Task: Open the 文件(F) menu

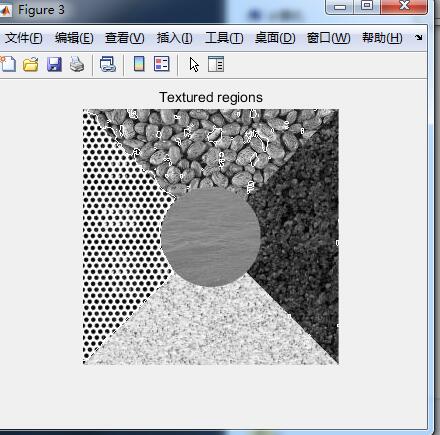Action: (x=24, y=38)
